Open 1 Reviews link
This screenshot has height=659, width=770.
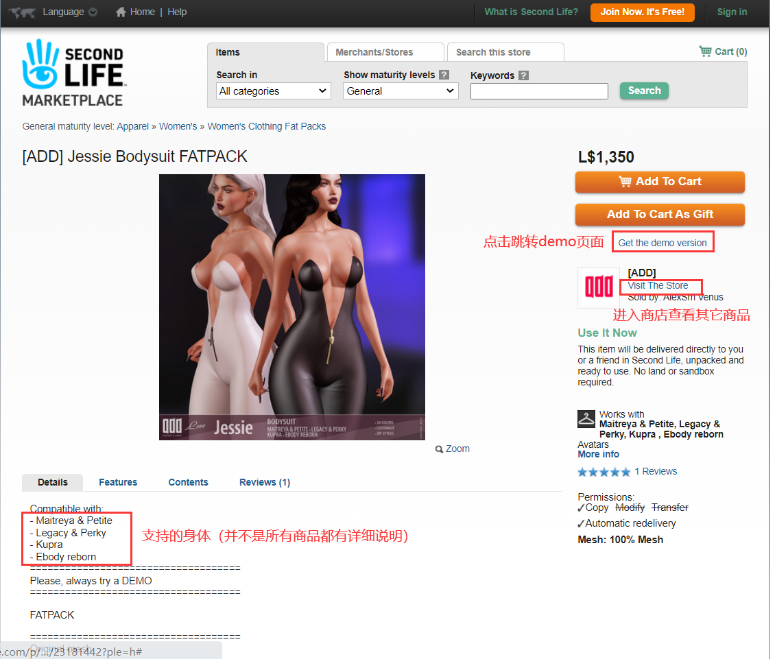click(656, 471)
